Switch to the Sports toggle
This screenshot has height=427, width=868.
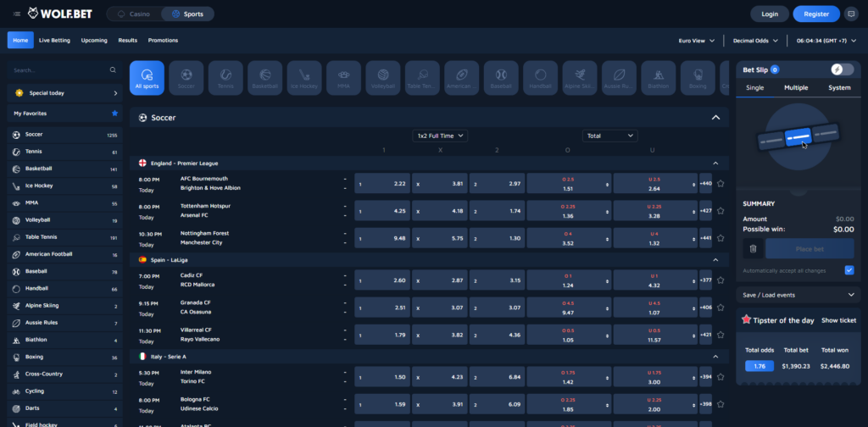pos(187,14)
